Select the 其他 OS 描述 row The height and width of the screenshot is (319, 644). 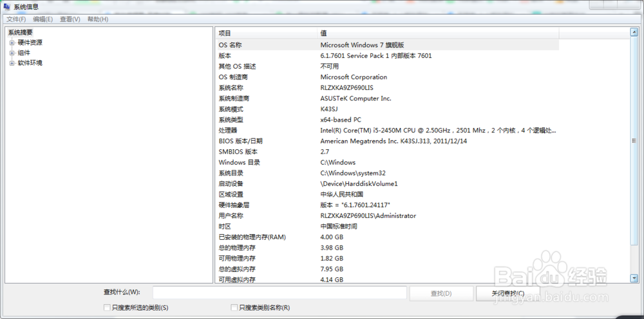pyautogui.click(x=387, y=66)
